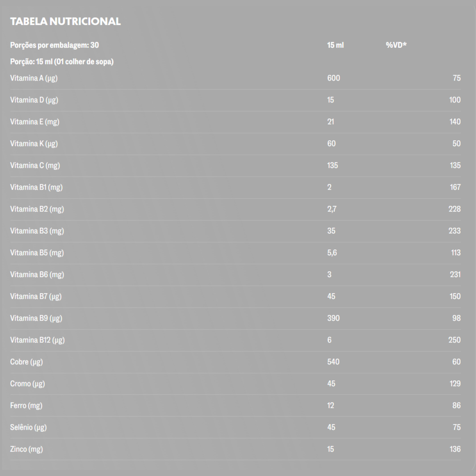The height and width of the screenshot is (476, 476).
Task: Select the Porções por embalagem text
Action: pos(54,45)
